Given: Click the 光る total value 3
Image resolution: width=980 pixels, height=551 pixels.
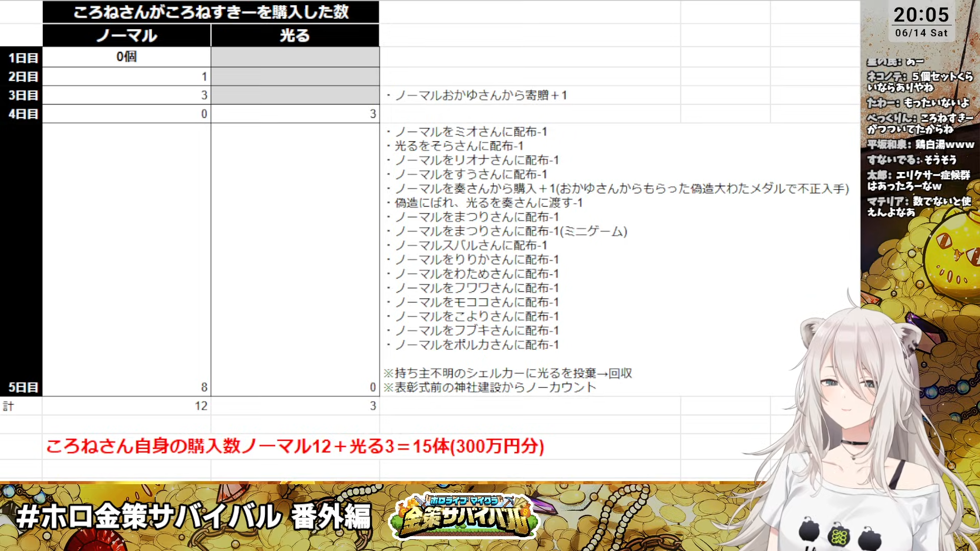Looking at the screenshot, I should point(373,406).
